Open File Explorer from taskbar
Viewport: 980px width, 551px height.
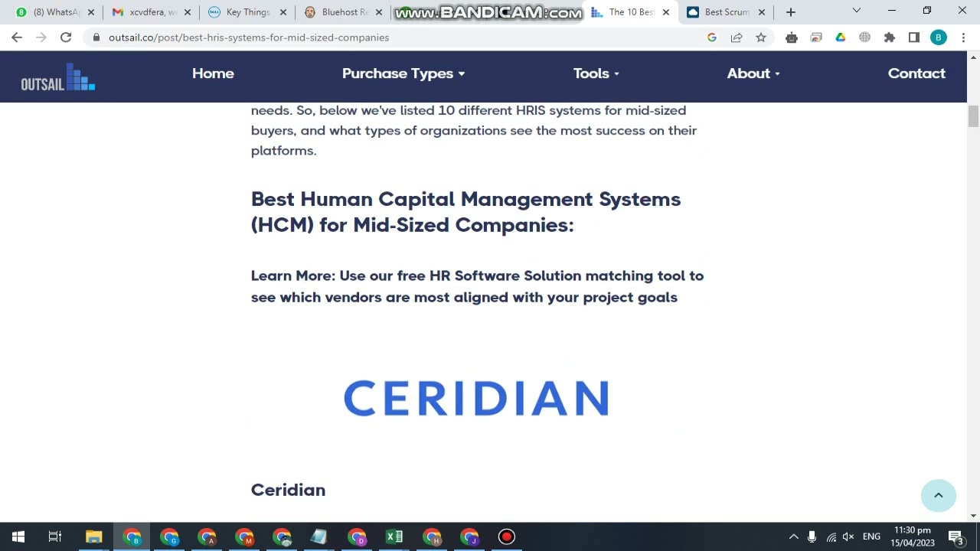93,536
